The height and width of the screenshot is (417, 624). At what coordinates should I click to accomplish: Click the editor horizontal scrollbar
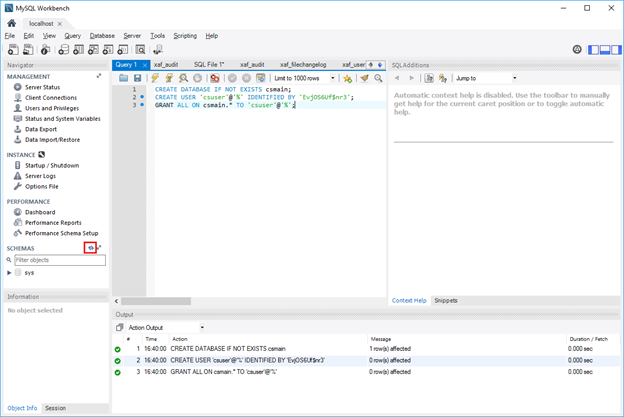point(156,301)
